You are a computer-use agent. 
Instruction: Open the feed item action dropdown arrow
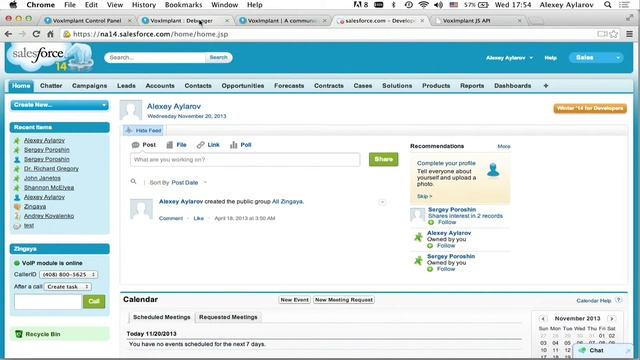(382, 202)
